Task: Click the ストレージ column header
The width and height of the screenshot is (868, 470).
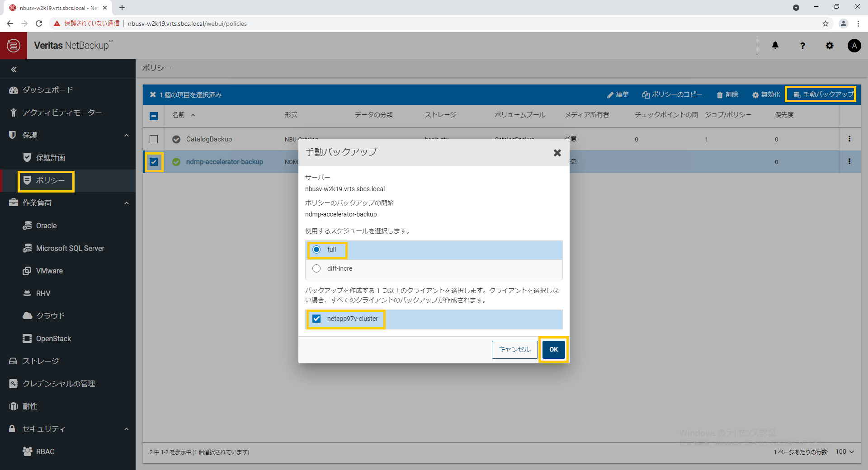Action: 440,115
